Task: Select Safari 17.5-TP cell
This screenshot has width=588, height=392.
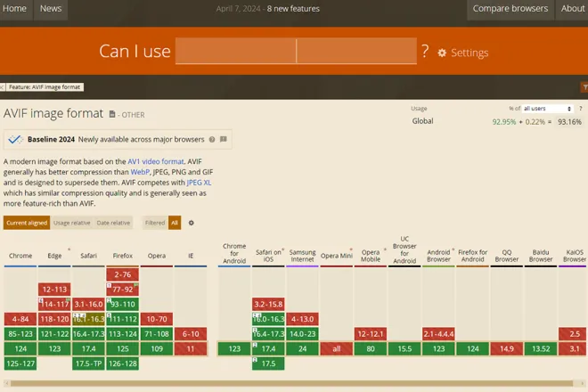Action: (x=88, y=363)
